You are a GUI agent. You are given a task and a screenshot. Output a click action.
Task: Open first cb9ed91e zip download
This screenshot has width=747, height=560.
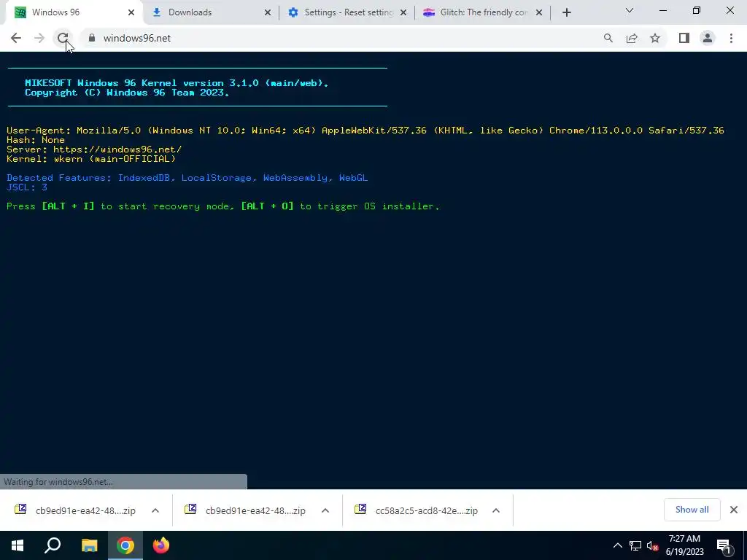coord(75,510)
